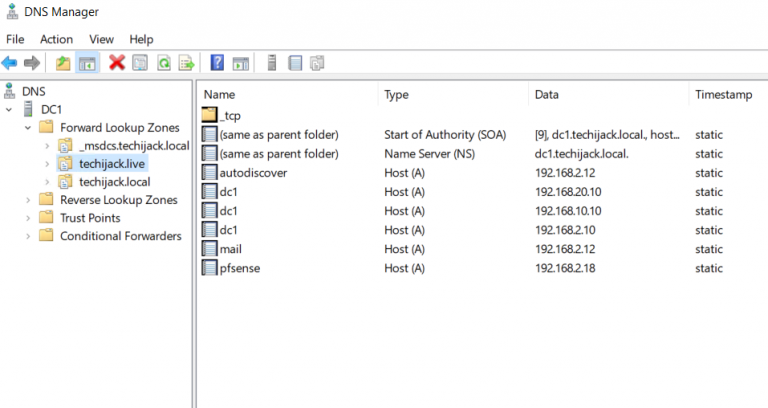Select the Trust Points folder

coord(90,218)
